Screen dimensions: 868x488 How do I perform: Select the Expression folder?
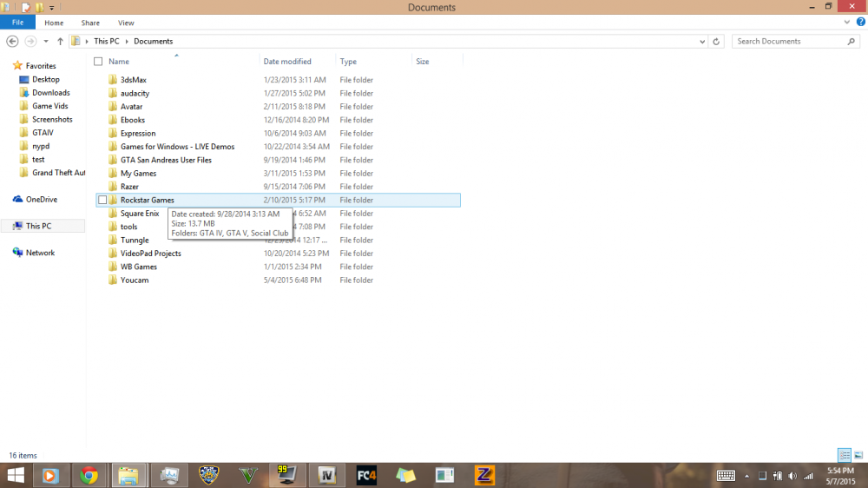click(138, 133)
